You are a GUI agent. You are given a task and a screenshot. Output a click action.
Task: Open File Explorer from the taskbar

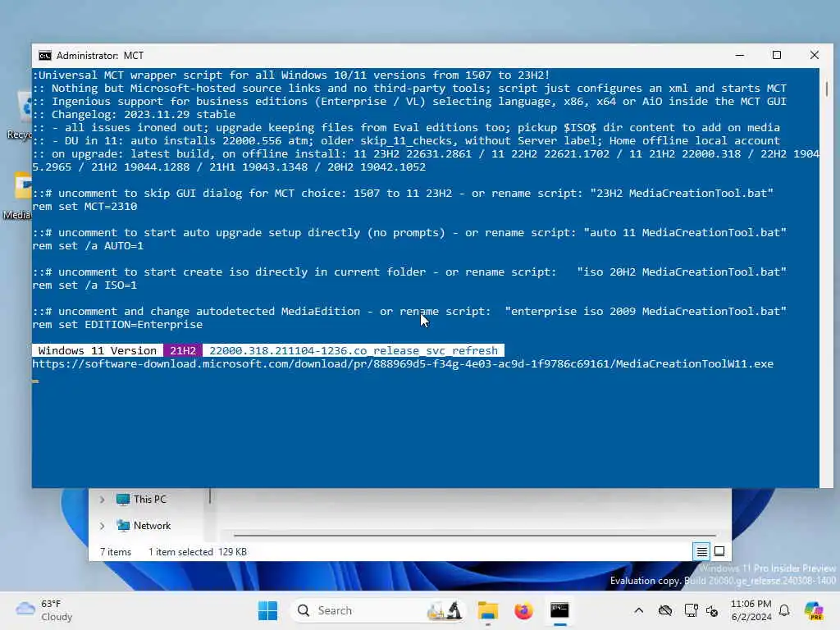488,610
